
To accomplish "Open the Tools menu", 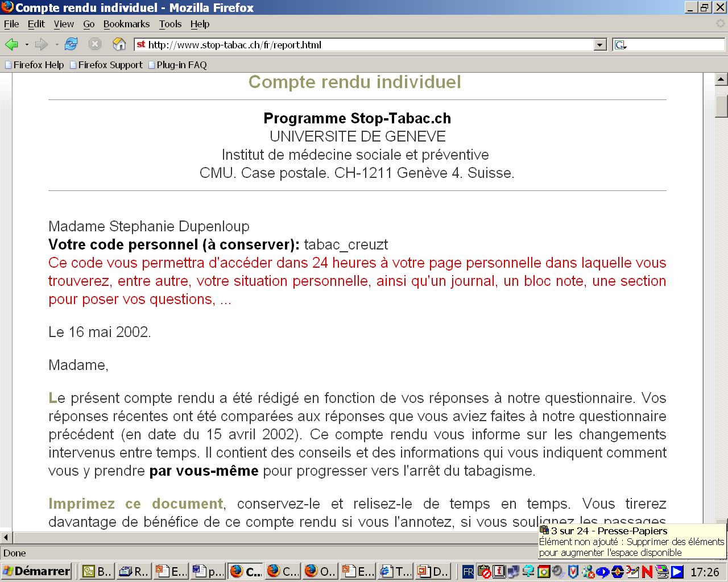I will coord(170,24).
